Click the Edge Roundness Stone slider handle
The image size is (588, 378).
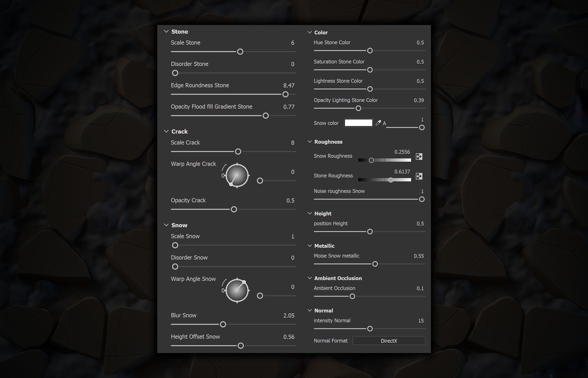[285, 94]
